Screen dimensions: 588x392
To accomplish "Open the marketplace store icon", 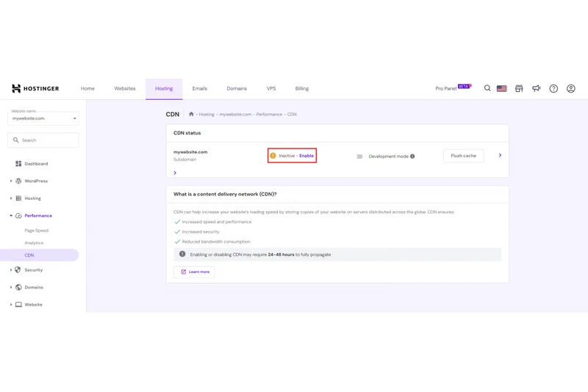I will pos(519,88).
